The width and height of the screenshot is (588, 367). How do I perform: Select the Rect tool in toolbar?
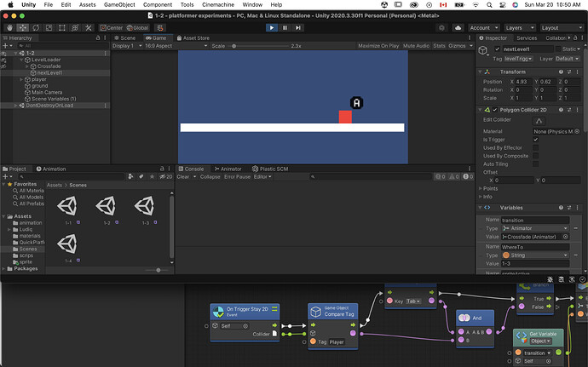point(62,28)
